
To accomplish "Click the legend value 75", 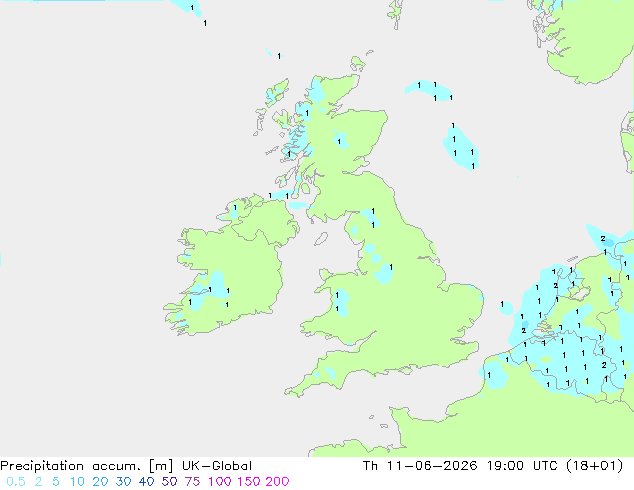I will click(192, 482).
